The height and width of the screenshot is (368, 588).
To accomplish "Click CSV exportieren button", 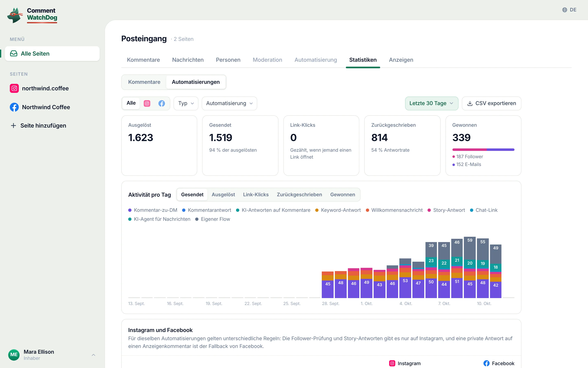I will point(491,103).
